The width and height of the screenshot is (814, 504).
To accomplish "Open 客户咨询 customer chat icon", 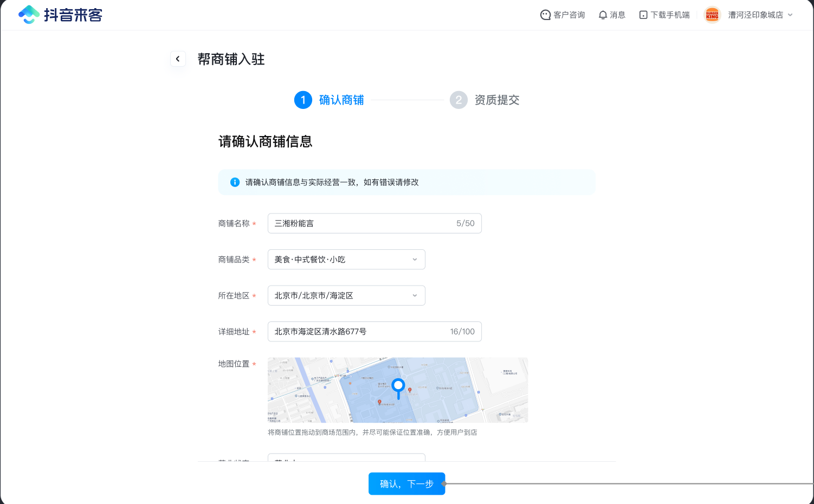I will [545, 15].
